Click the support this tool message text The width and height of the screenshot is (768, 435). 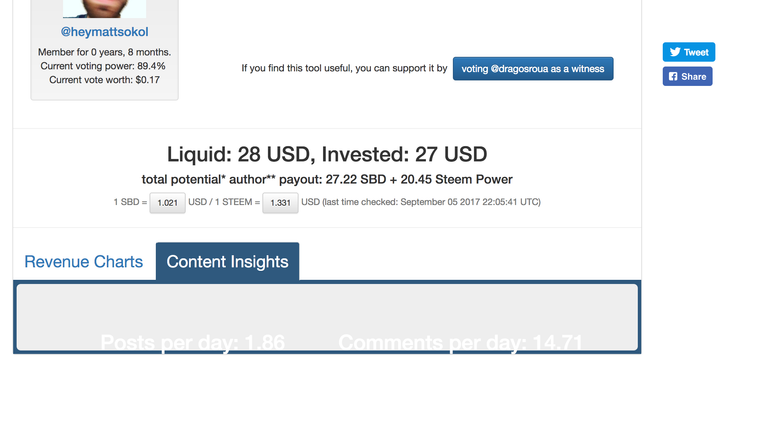click(x=344, y=68)
